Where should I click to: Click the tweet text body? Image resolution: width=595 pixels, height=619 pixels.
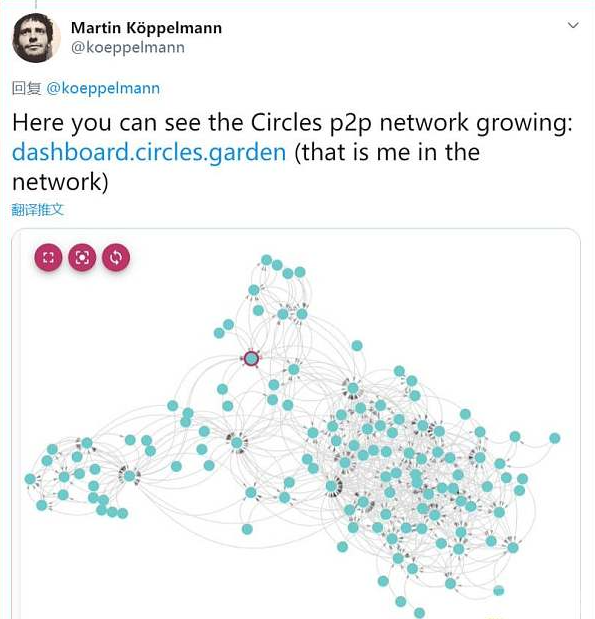pos(292,152)
